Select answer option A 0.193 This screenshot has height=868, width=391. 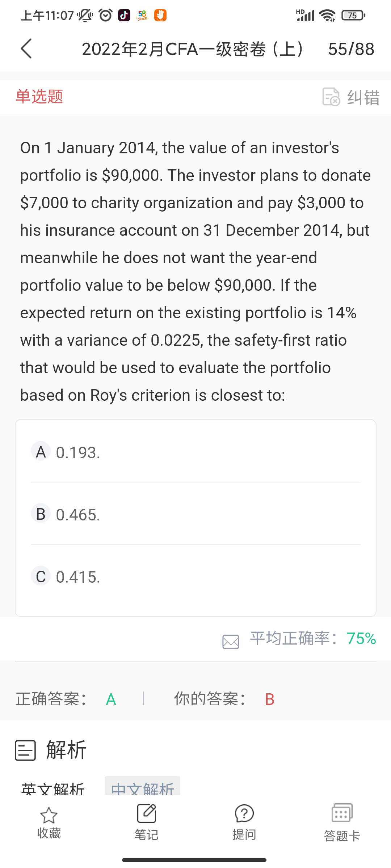pyautogui.click(x=195, y=452)
